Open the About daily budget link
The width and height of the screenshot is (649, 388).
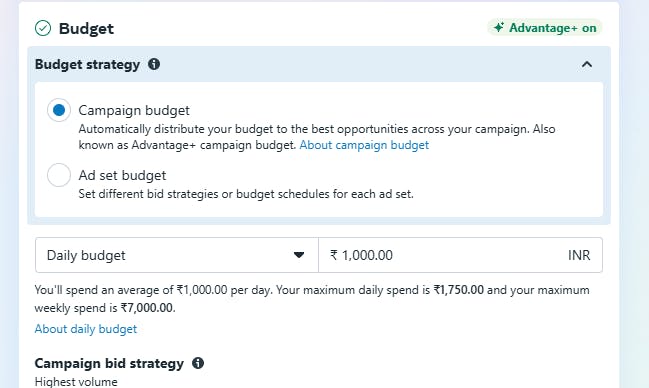[86, 329]
